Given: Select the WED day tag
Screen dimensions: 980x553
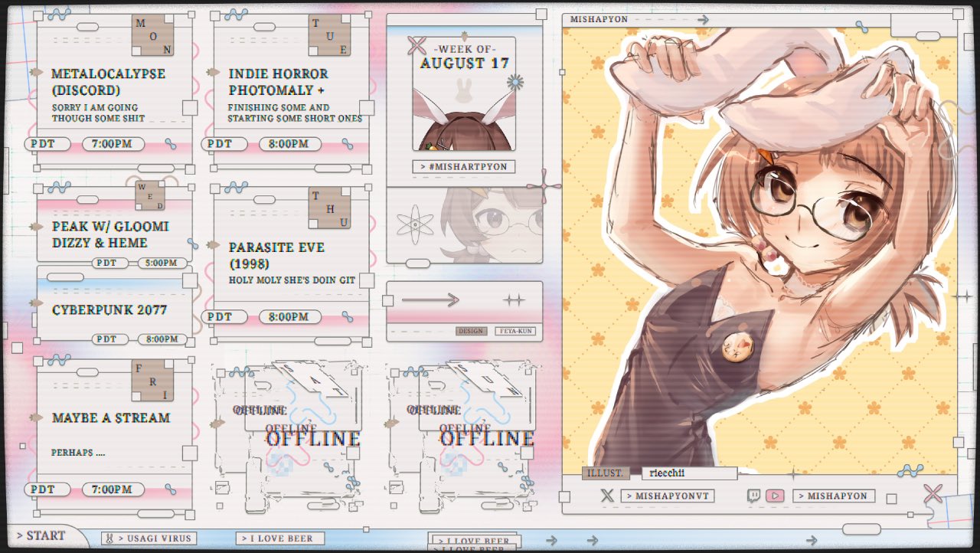Looking at the screenshot, I should [x=150, y=196].
